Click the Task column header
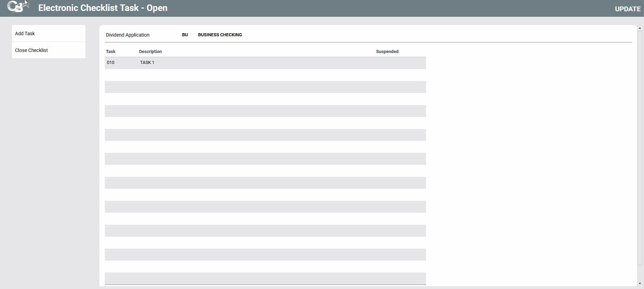 tap(111, 52)
